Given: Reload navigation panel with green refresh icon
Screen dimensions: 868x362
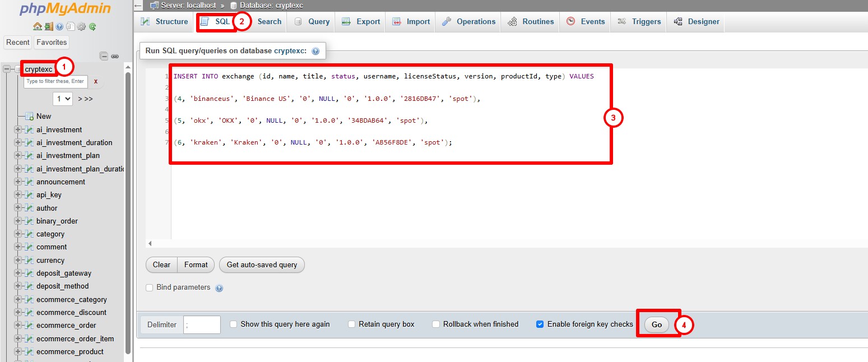Looking at the screenshot, I should pyautogui.click(x=92, y=26).
